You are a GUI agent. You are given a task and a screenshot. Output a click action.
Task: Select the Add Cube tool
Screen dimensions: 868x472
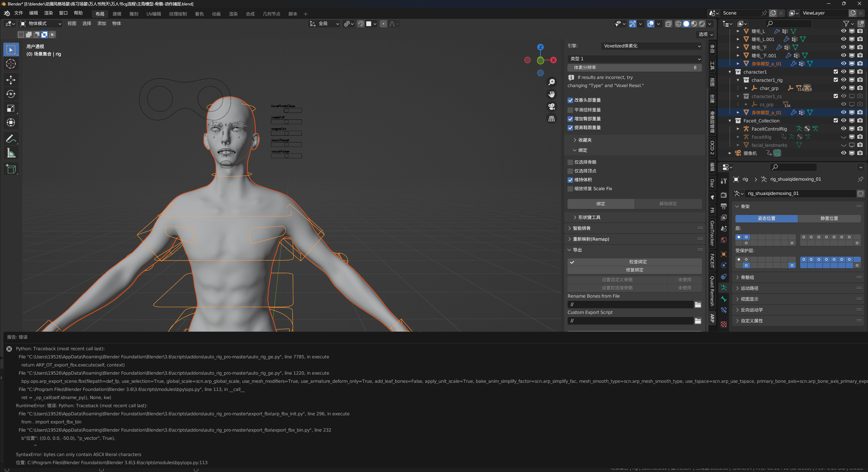pyautogui.click(x=11, y=169)
